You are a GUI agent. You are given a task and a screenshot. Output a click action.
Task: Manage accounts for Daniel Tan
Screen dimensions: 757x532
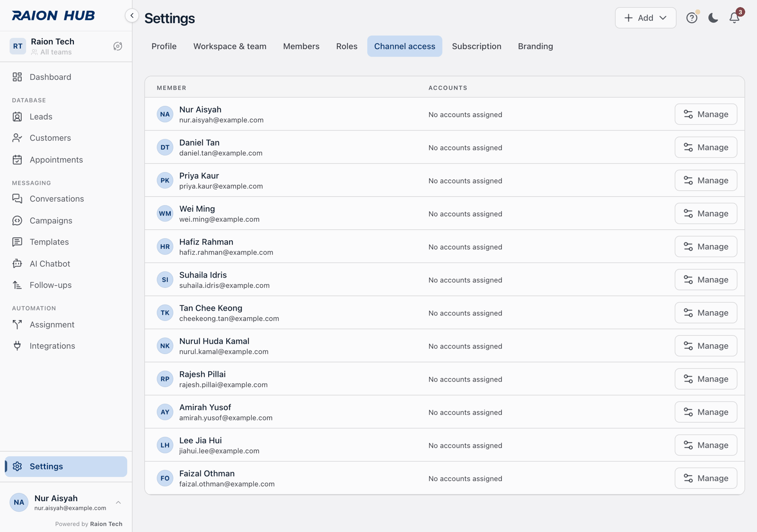pyautogui.click(x=705, y=148)
